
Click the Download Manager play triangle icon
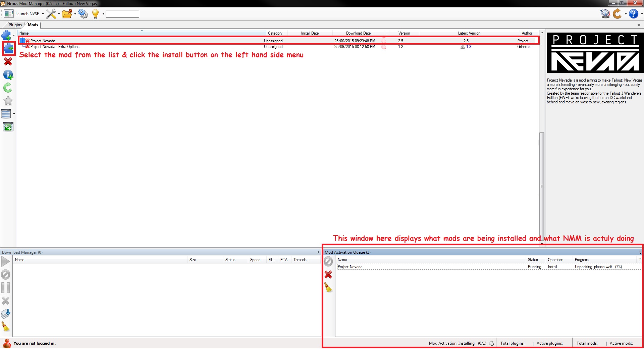6,261
